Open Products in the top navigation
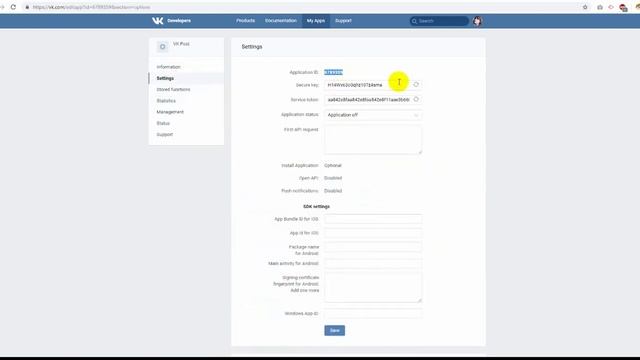640x360 pixels. [x=245, y=20]
